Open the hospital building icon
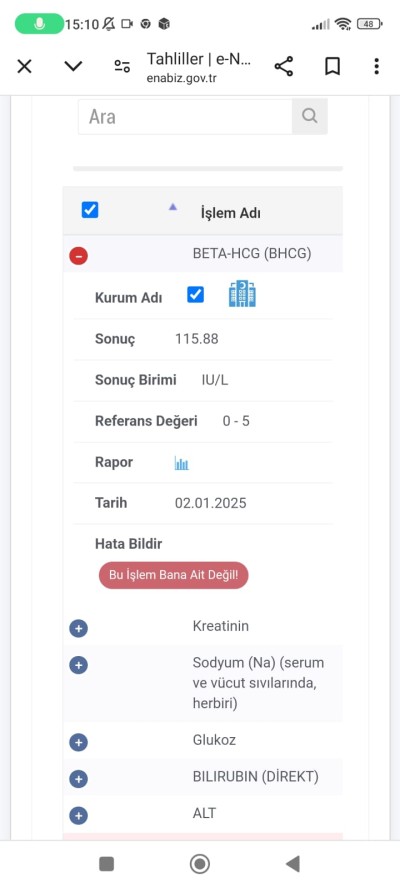The height and width of the screenshot is (888, 400). [242, 294]
